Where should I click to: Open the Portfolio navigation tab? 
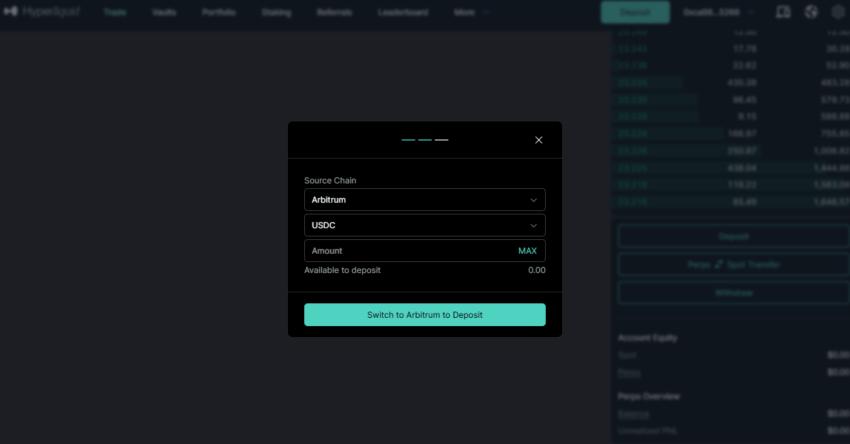click(218, 12)
